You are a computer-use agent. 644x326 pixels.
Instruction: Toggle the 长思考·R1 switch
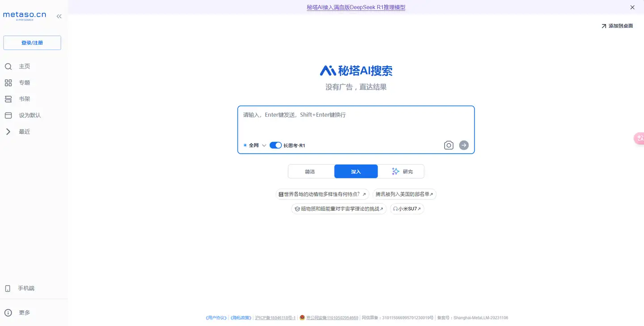click(275, 145)
